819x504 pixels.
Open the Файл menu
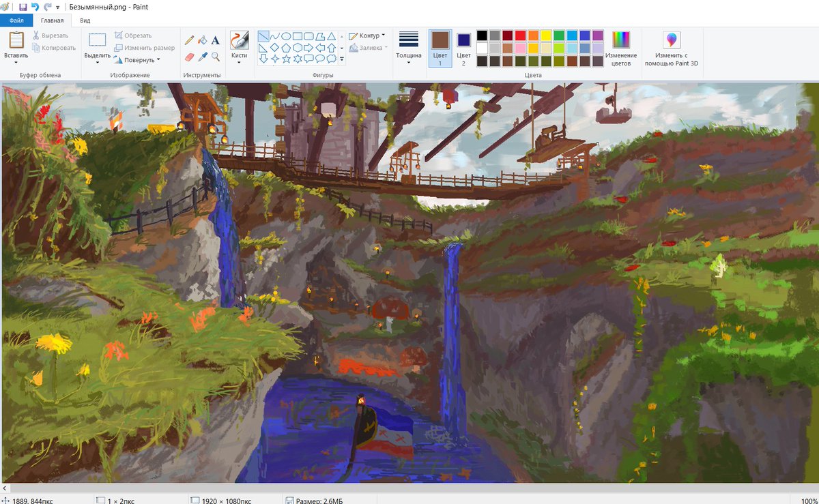16,20
